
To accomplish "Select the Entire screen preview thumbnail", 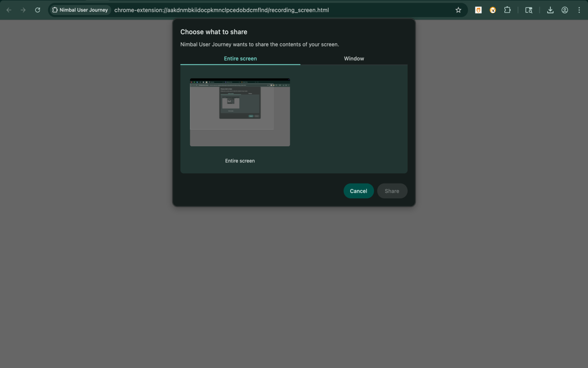I will click(x=240, y=112).
